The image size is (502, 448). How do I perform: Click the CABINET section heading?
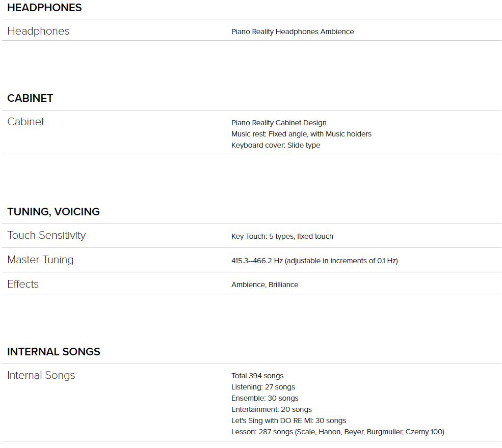(x=31, y=98)
